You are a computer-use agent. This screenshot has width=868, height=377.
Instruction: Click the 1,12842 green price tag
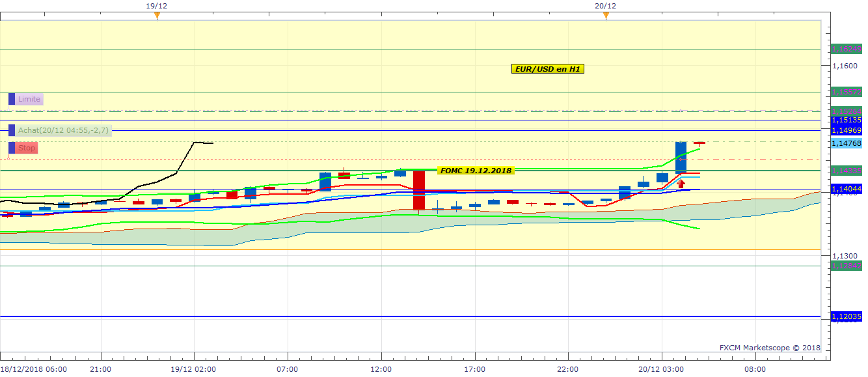[x=847, y=265]
